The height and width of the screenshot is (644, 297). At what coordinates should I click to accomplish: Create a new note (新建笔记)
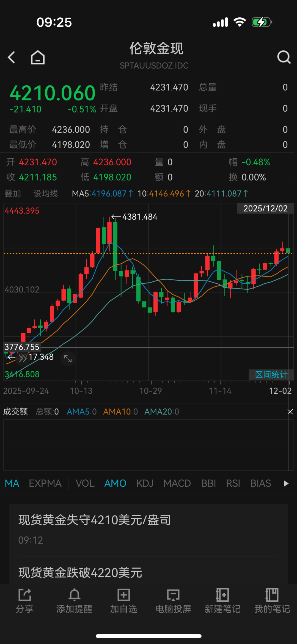point(222,601)
